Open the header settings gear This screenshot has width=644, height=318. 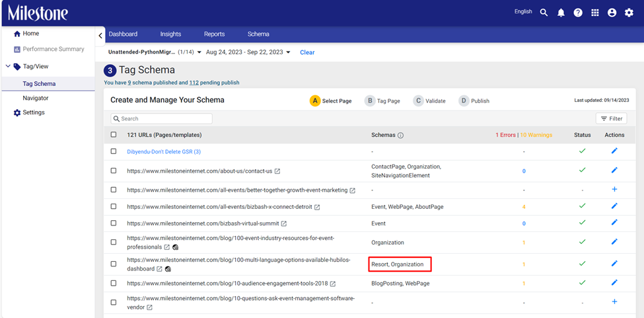(x=629, y=13)
